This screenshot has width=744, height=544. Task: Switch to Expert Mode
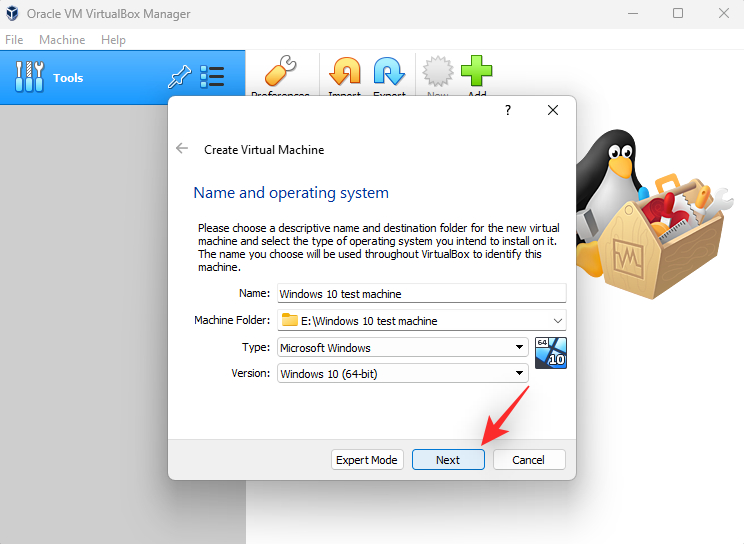pyautogui.click(x=367, y=460)
